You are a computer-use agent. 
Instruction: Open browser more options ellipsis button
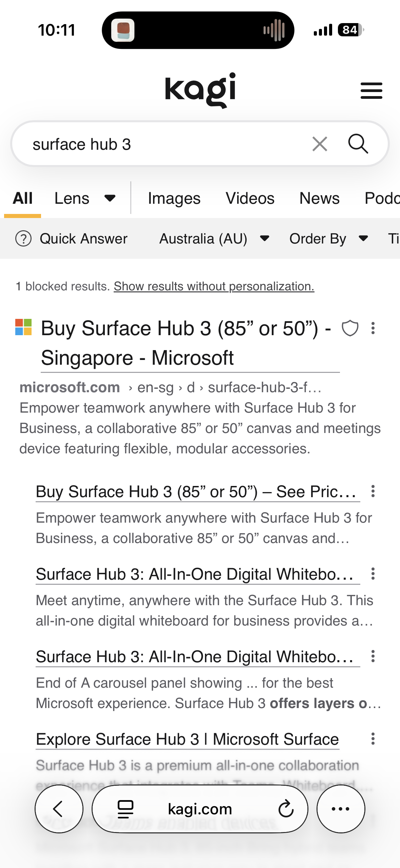pos(341,809)
